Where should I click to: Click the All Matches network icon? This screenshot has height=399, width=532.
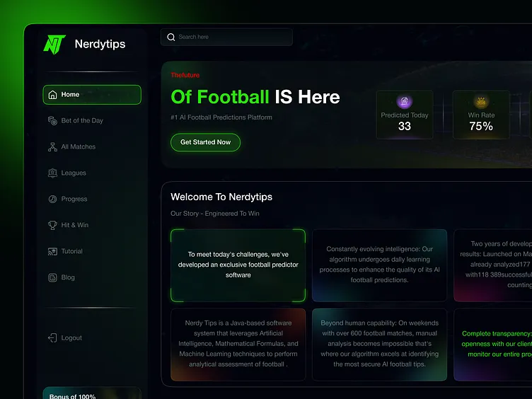pos(52,147)
